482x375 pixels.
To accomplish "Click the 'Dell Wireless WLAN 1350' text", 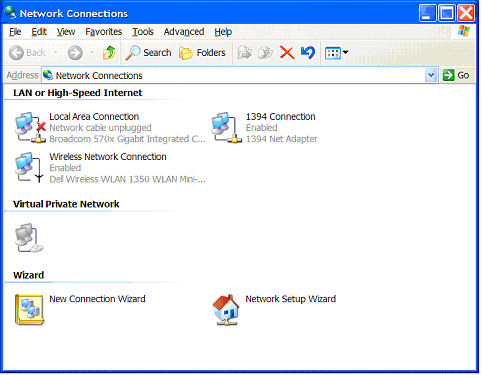I will (127, 179).
